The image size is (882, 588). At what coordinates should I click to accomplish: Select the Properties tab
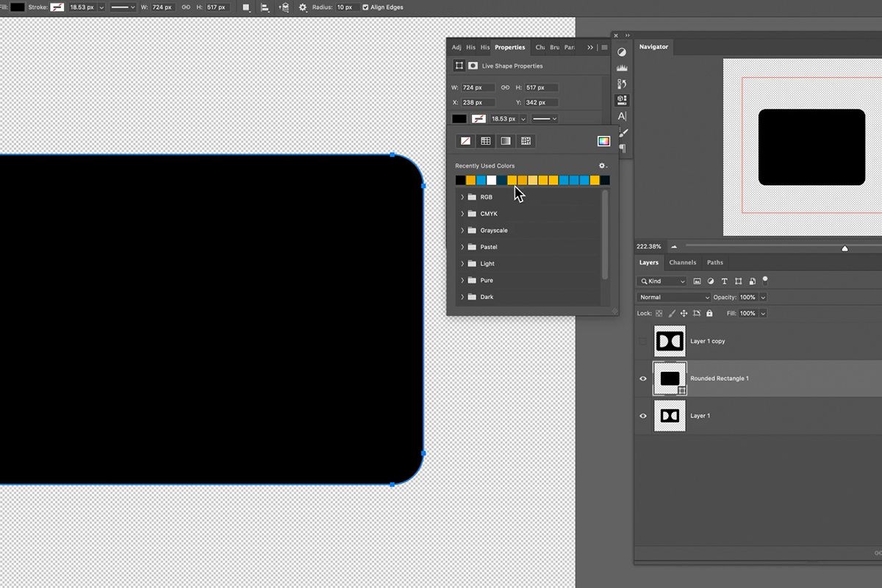point(510,47)
